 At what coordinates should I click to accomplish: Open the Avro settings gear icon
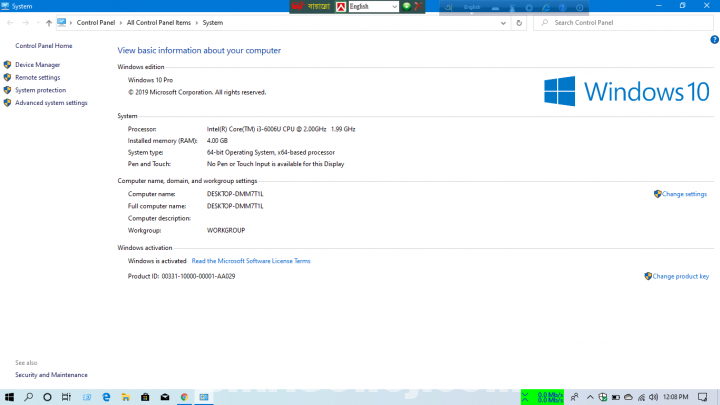[x=529, y=7]
